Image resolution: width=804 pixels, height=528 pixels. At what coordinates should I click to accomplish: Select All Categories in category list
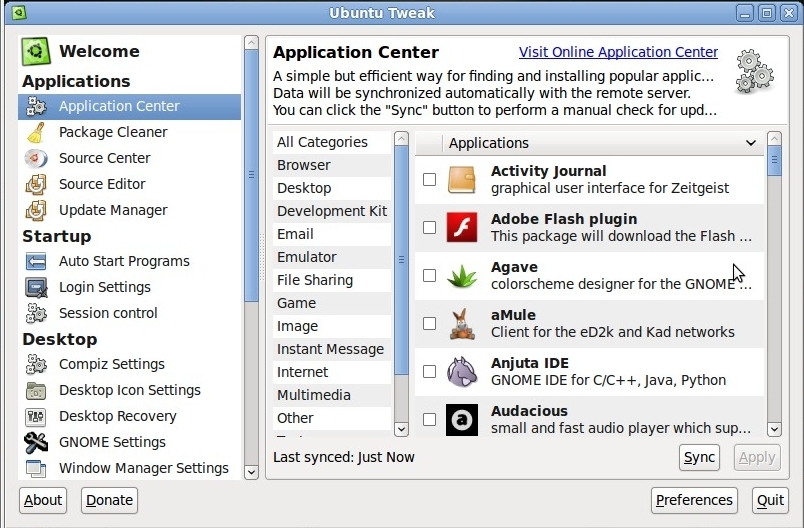[332, 142]
